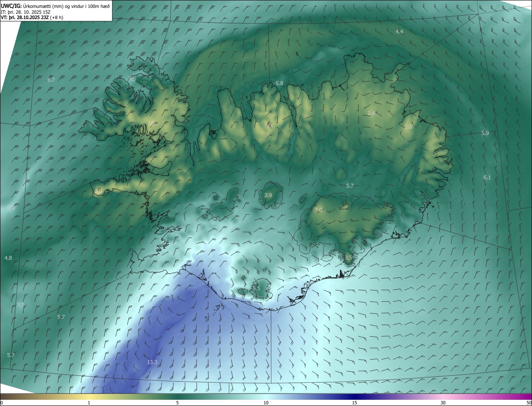Click the map value label '5.9'

click(x=485, y=133)
